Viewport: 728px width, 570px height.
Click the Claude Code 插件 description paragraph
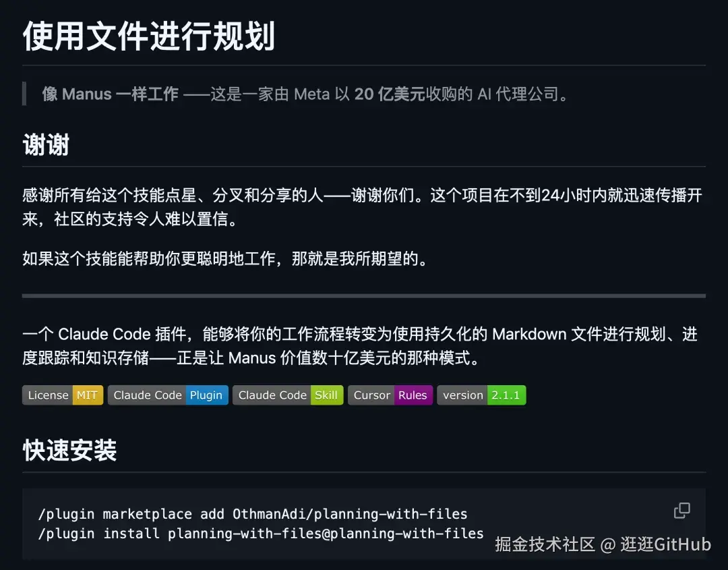[364, 345]
